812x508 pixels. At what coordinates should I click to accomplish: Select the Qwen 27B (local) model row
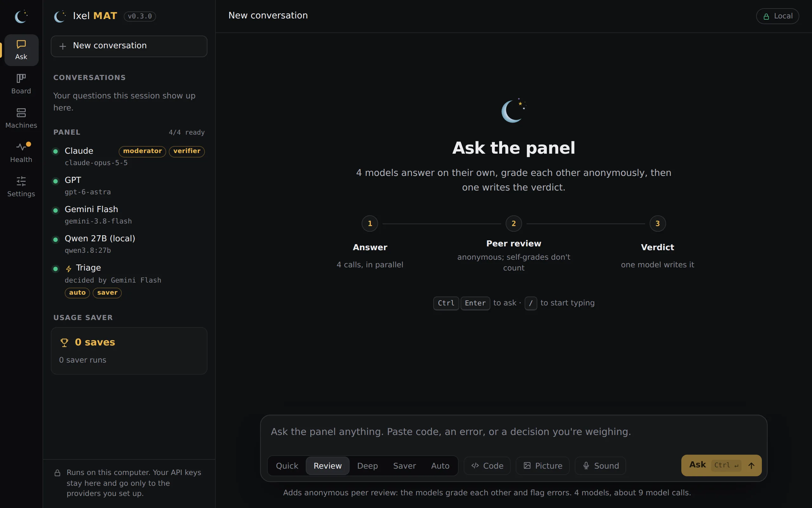click(129, 244)
